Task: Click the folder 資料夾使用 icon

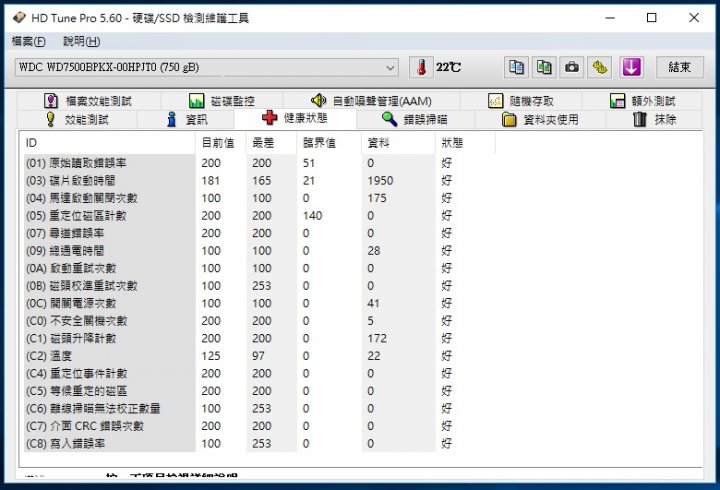Action: [509, 119]
